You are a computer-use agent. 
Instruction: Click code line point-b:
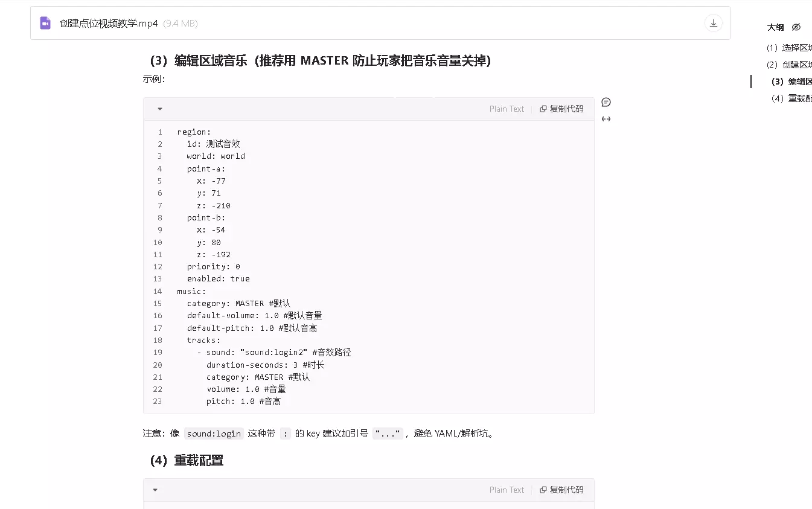pyautogui.click(x=206, y=217)
